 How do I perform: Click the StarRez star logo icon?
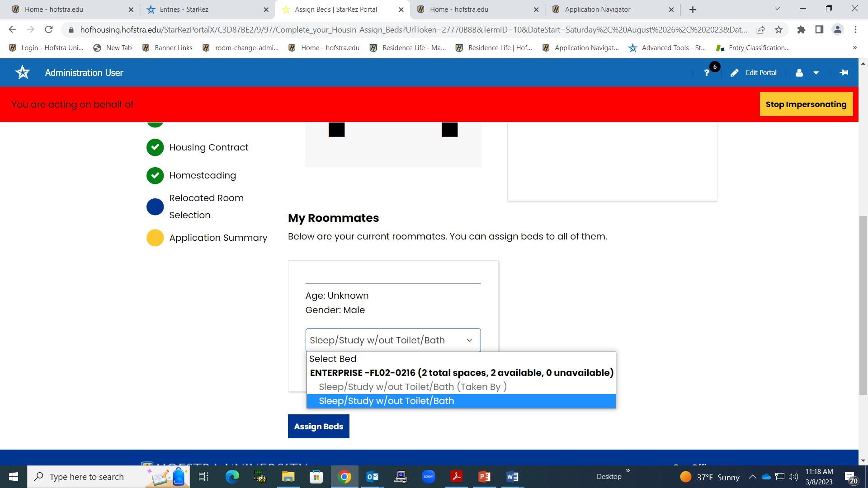23,72
